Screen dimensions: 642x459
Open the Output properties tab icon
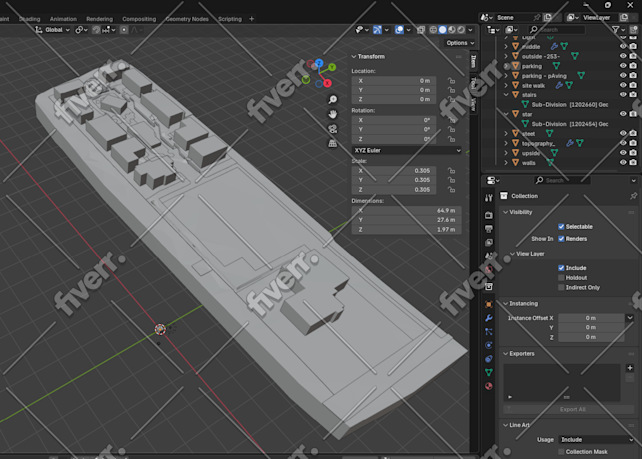[488, 229]
